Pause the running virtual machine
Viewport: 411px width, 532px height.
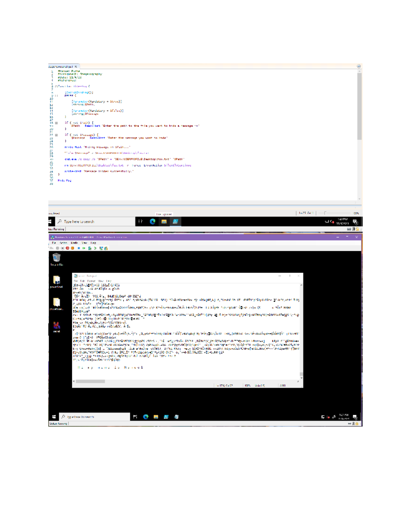(x=79, y=248)
